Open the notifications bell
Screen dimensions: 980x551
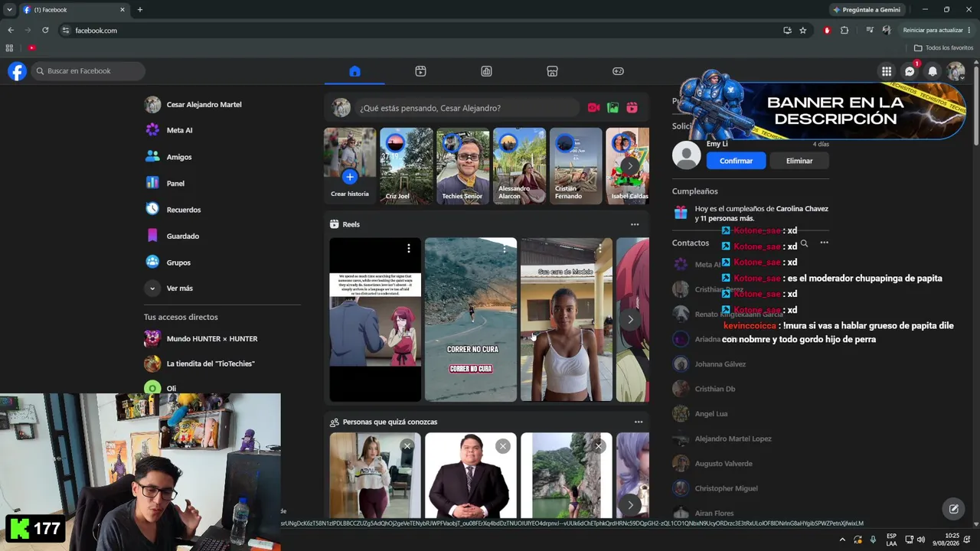point(933,71)
